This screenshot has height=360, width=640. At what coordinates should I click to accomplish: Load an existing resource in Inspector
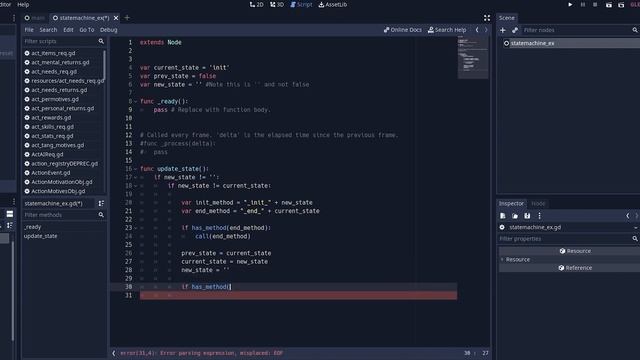click(x=515, y=216)
